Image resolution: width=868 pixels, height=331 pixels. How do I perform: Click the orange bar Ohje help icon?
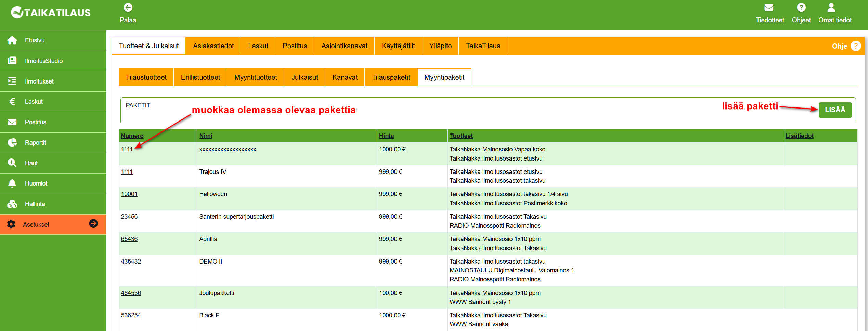(856, 46)
